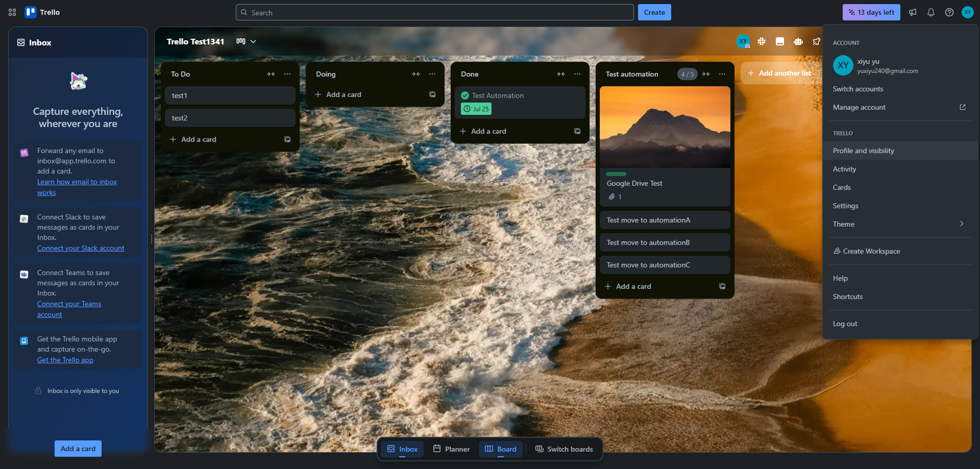
Task: Open the To Do list actions menu
Action: point(287,74)
